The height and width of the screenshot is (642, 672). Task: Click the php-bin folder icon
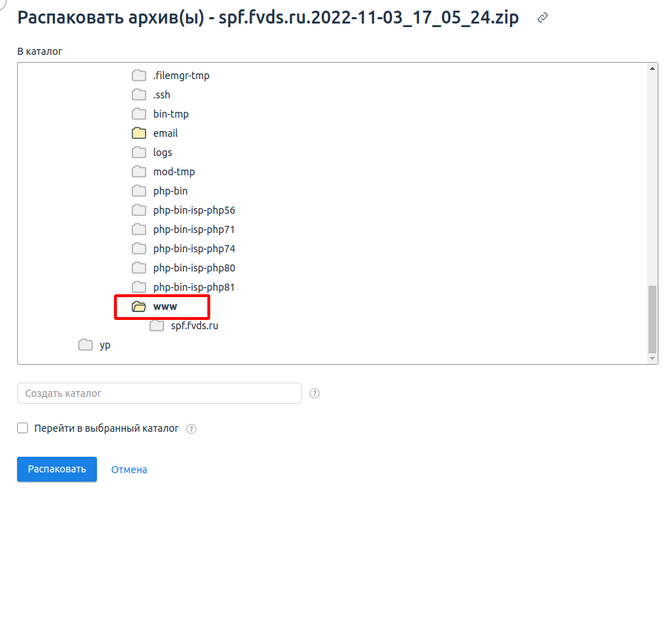tap(139, 191)
